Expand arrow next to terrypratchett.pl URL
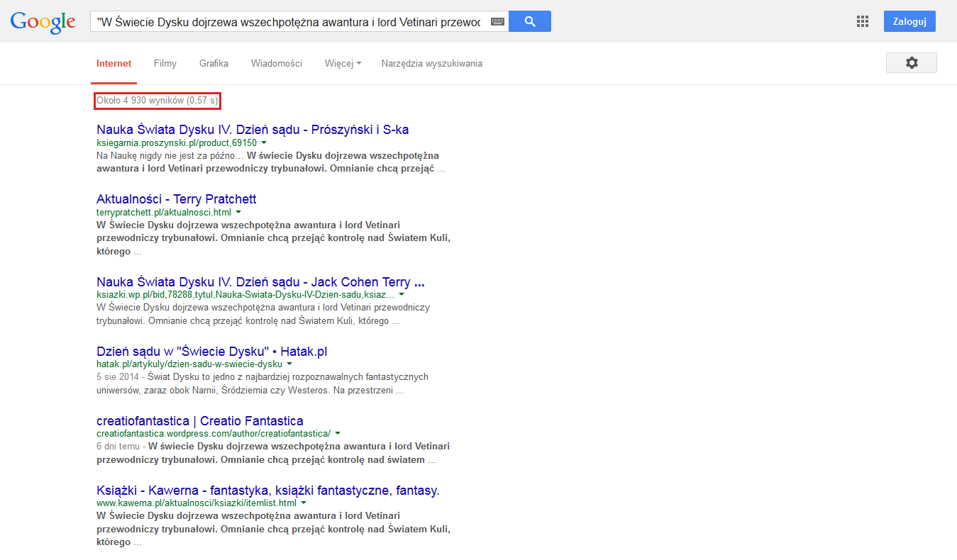The height and width of the screenshot is (560, 957). click(x=238, y=212)
